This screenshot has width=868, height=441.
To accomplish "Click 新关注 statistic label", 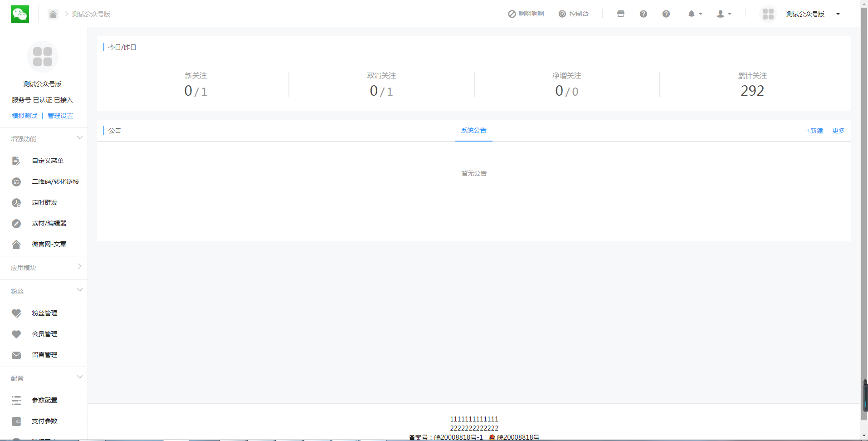I will [196, 76].
